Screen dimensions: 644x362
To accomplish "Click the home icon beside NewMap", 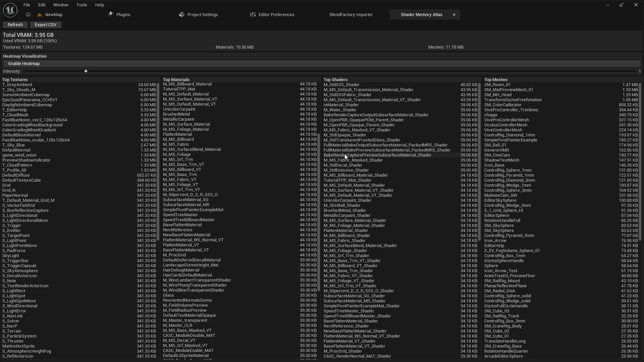I will [28, 14].
